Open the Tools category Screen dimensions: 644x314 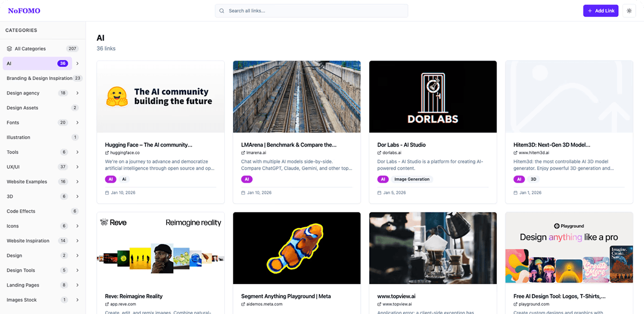point(37,152)
